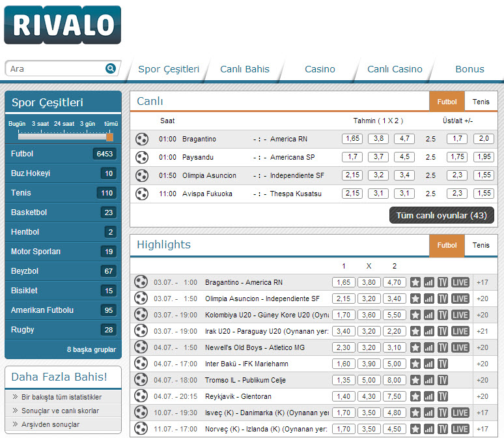
Task: Expand +20 more bets for Tromso IL match
Action: [482, 380]
